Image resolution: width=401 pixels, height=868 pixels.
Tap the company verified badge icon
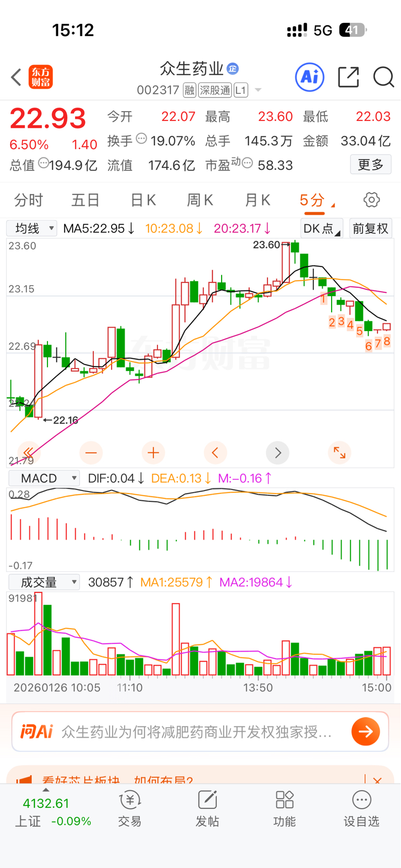pos(233,68)
